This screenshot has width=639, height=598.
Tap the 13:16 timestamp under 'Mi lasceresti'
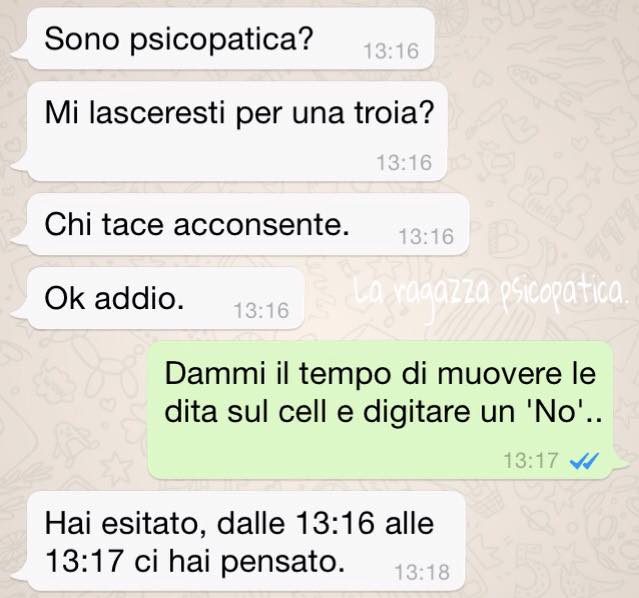pyautogui.click(x=404, y=162)
